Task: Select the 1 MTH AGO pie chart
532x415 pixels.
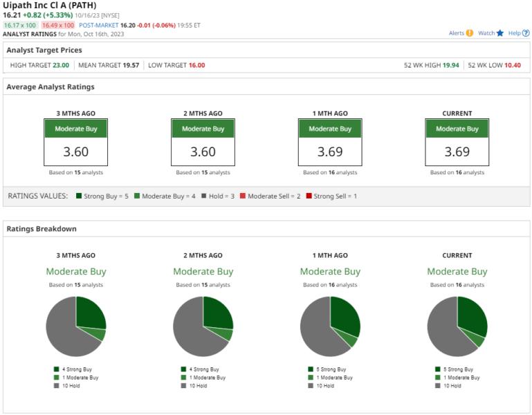Action: click(x=330, y=326)
